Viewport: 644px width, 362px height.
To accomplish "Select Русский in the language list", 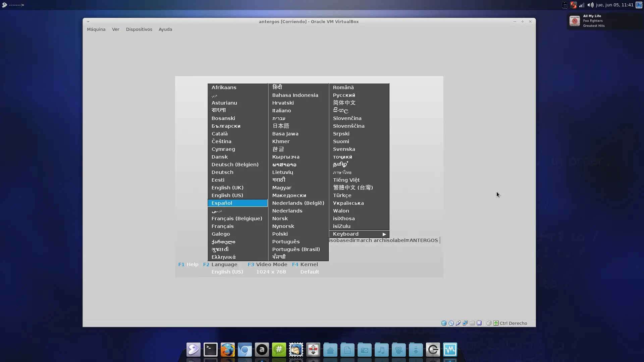I will pos(359,95).
